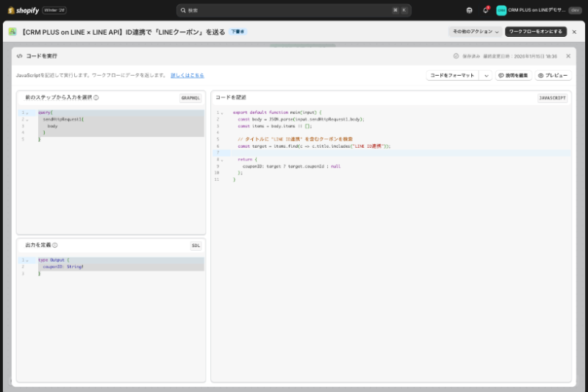
Task: Click the couponID: String! line
Action: pyautogui.click(x=63, y=267)
